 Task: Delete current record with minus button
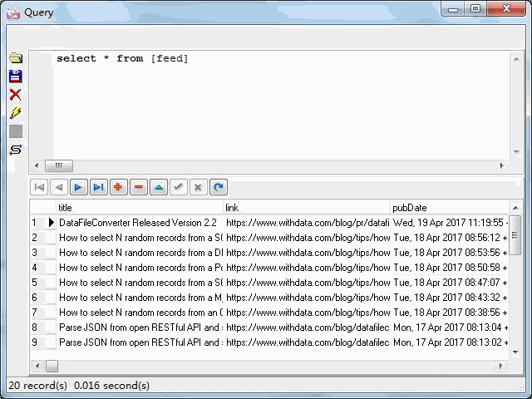tap(139, 187)
